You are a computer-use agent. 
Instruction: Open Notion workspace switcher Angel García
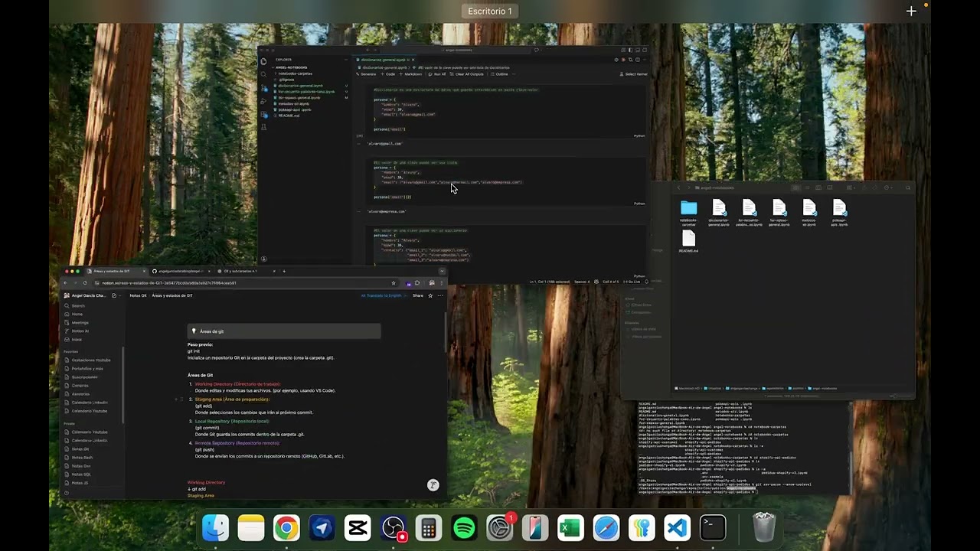[87, 295]
